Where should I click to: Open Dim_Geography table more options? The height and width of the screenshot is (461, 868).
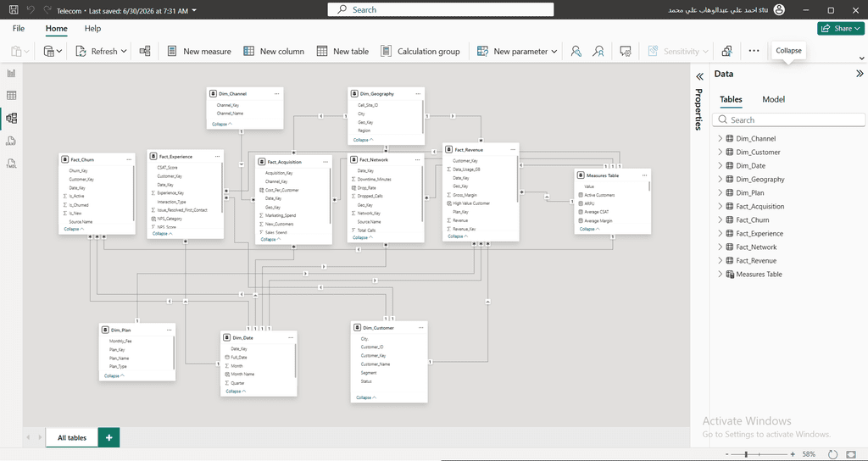(x=418, y=94)
